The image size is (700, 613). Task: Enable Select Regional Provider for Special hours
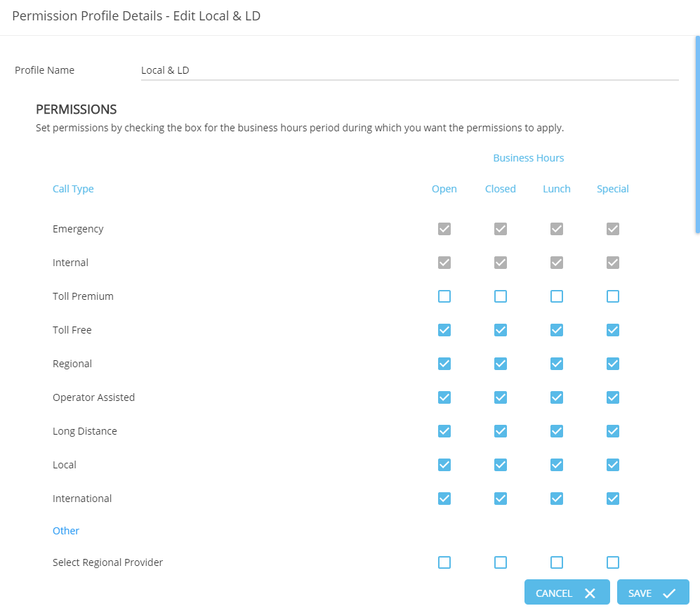pos(613,562)
